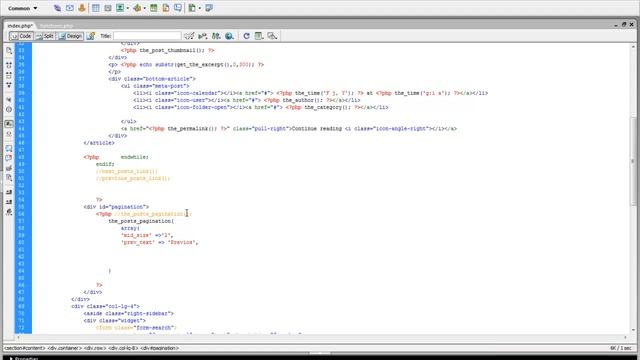
Task: Click the Images insert icon
Action: [120, 8]
